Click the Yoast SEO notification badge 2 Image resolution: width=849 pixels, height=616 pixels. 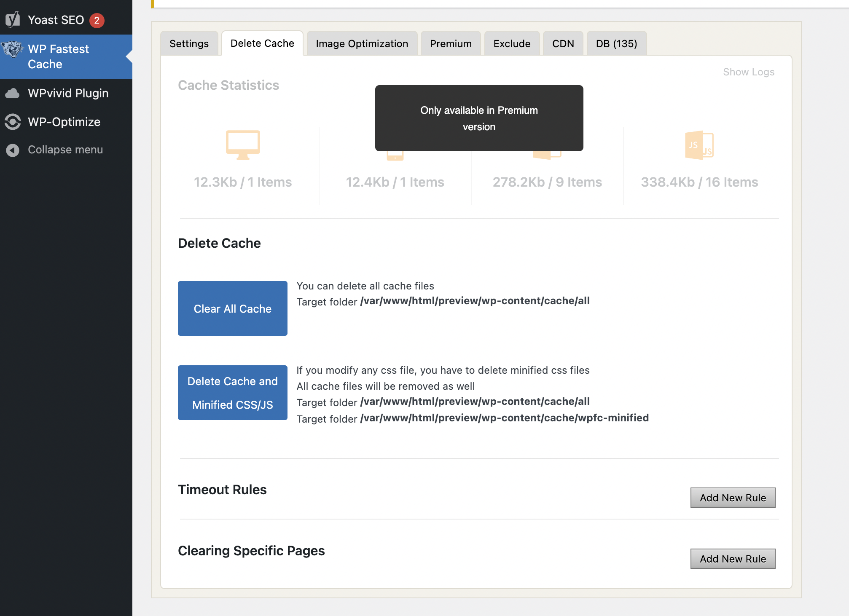click(97, 20)
